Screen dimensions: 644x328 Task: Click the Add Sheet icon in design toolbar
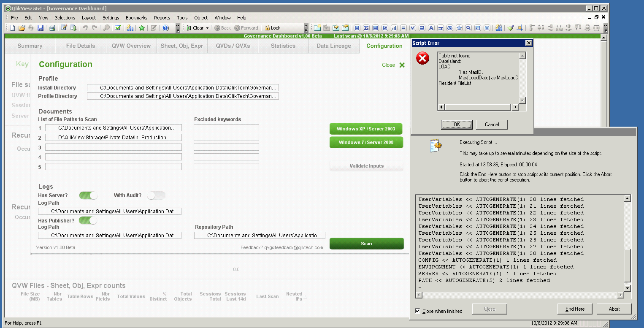point(317,28)
